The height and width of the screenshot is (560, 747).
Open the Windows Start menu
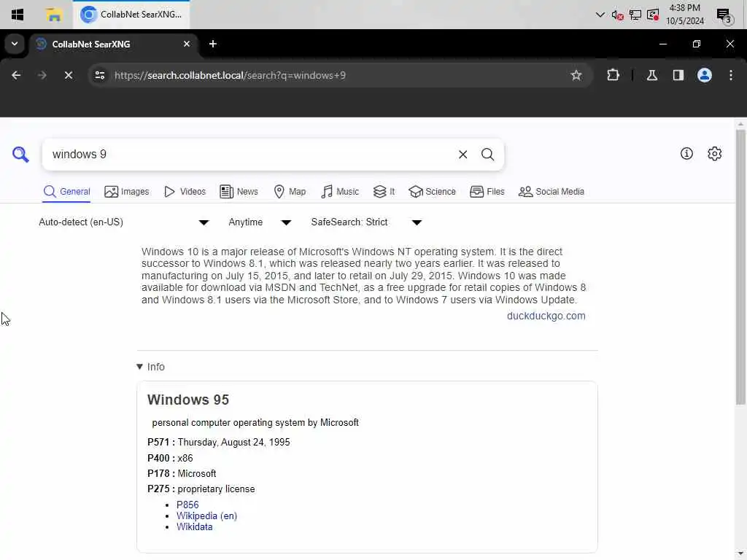pyautogui.click(x=18, y=15)
